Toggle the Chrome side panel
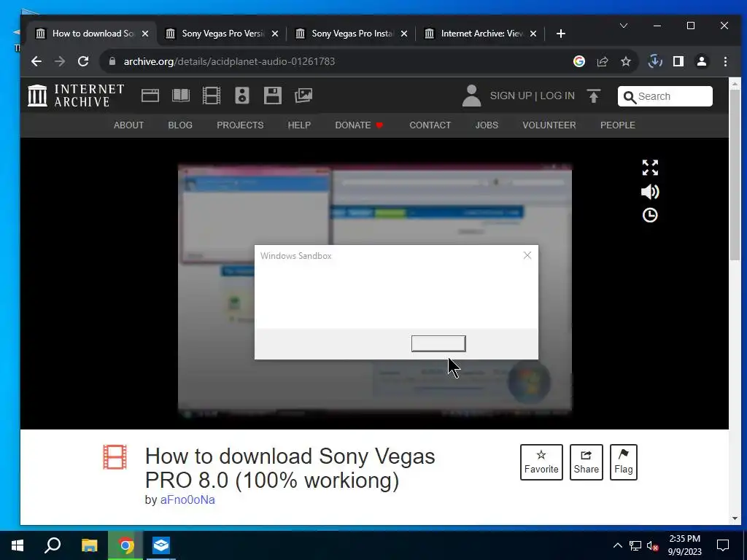The width and height of the screenshot is (747, 560). (x=678, y=61)
